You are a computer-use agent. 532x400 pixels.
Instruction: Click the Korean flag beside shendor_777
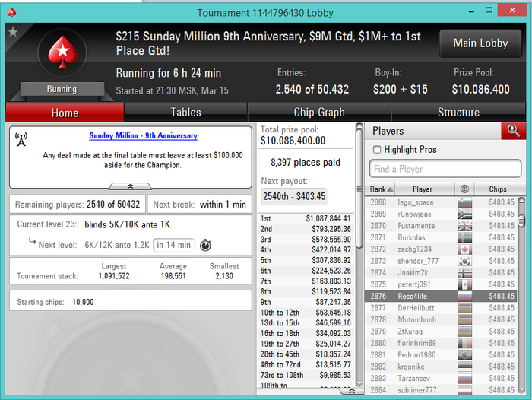click(464, 261)
